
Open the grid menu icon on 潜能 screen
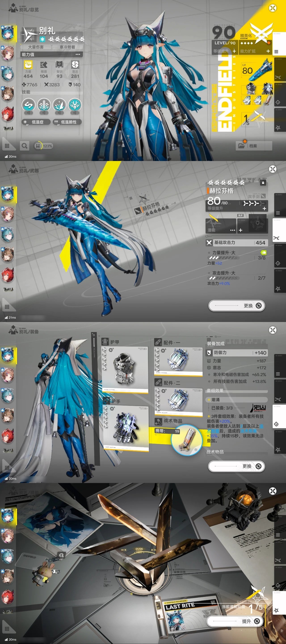tap(7, 629)
